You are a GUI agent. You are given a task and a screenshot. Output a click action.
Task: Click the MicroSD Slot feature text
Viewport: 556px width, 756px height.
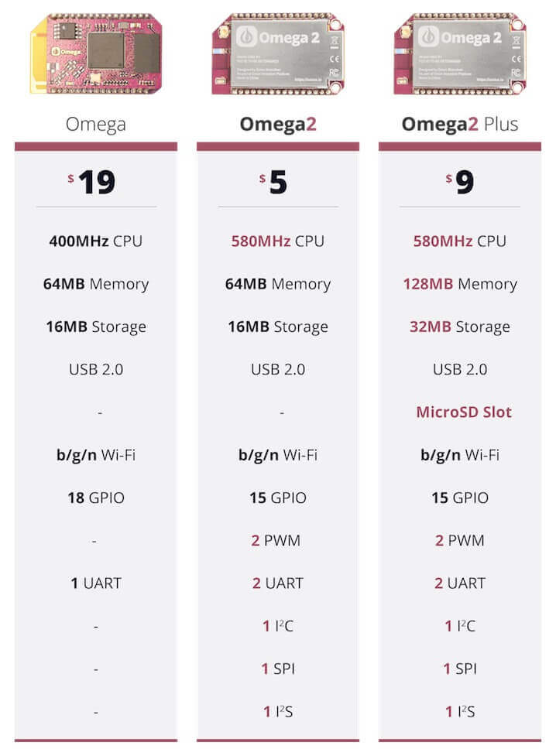point(464,412)
